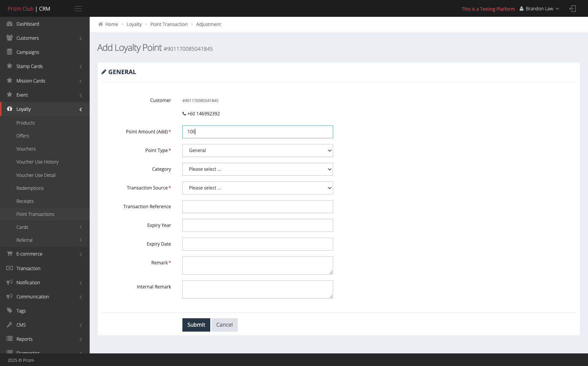
Task: Click the Tags tag icon
Action: [10, 311]
